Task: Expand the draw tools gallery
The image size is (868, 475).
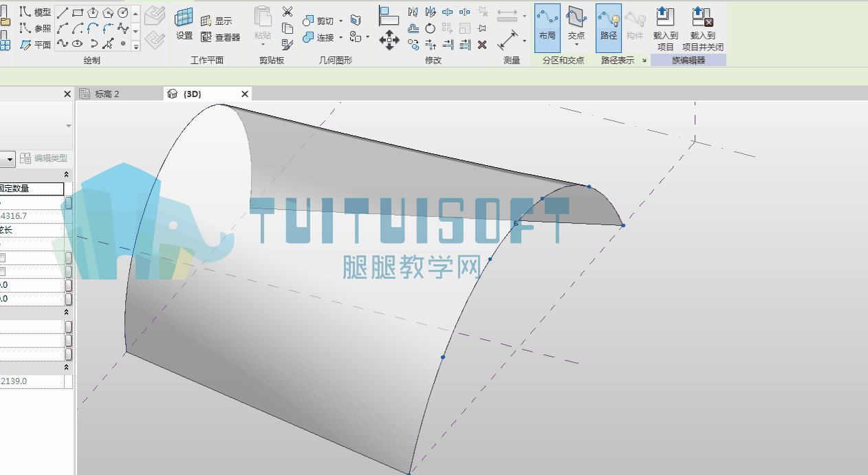Action: point(135,45)
